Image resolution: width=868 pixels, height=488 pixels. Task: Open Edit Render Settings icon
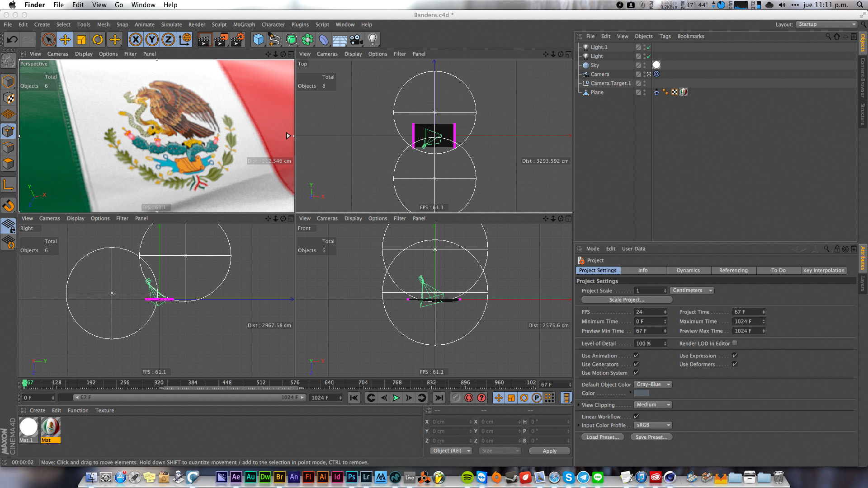[x=238, y=40]
